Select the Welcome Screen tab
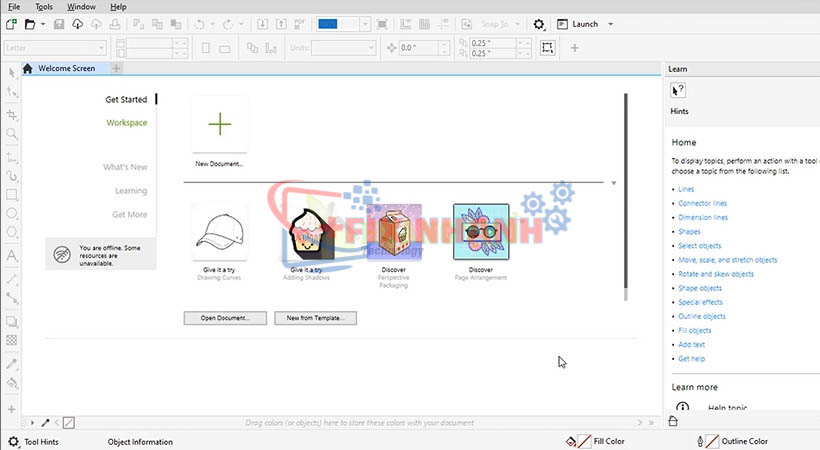The height and width of the screenshot is (450, 820). click(x=66, y=68)
